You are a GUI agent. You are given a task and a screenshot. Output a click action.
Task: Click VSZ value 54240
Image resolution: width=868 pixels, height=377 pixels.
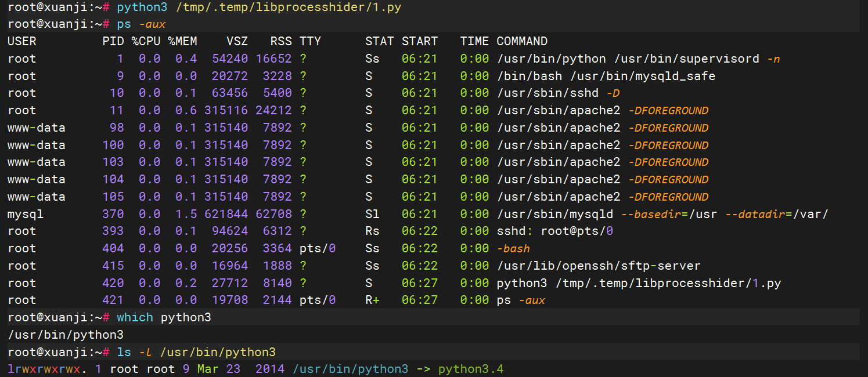pos(230,59)
